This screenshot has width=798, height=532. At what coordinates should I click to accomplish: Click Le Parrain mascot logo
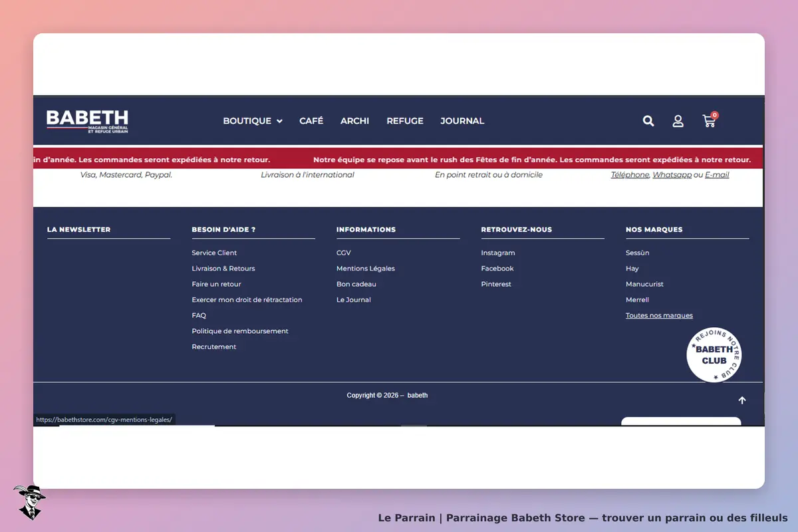pos(29,502)
